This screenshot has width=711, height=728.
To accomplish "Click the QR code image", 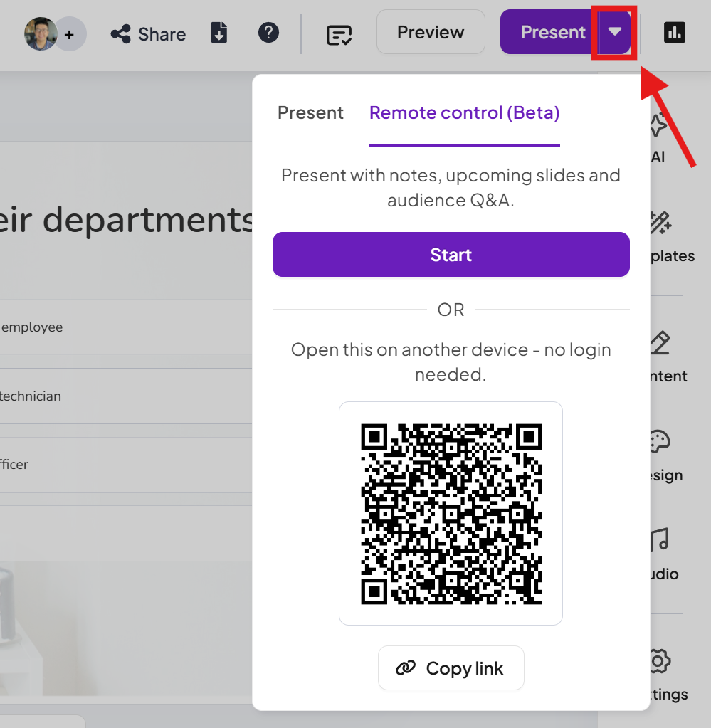I will (x=451, y=512).
